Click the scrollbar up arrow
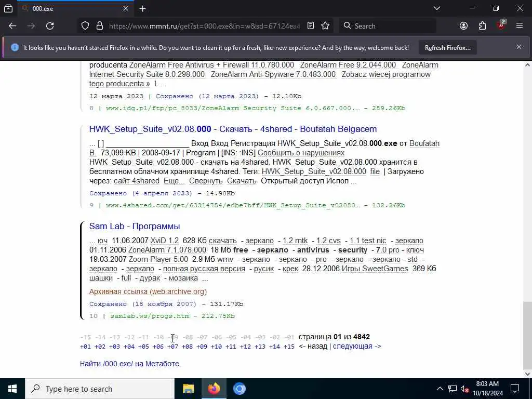Viewport: 532px width, 399px height. click(527, 65)
